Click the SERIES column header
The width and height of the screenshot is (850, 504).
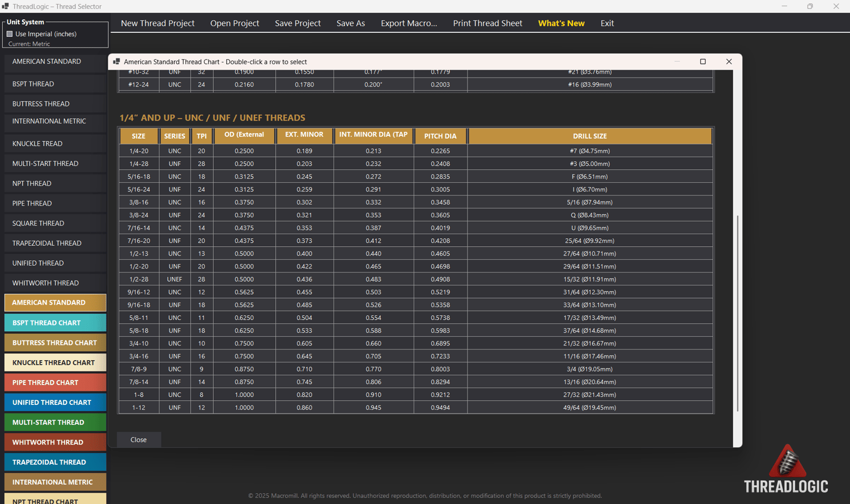point(175,136)
